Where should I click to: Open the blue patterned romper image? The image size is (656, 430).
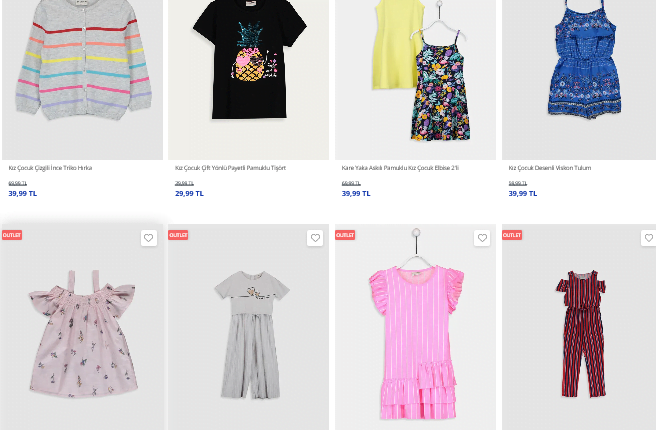(579, 79)
